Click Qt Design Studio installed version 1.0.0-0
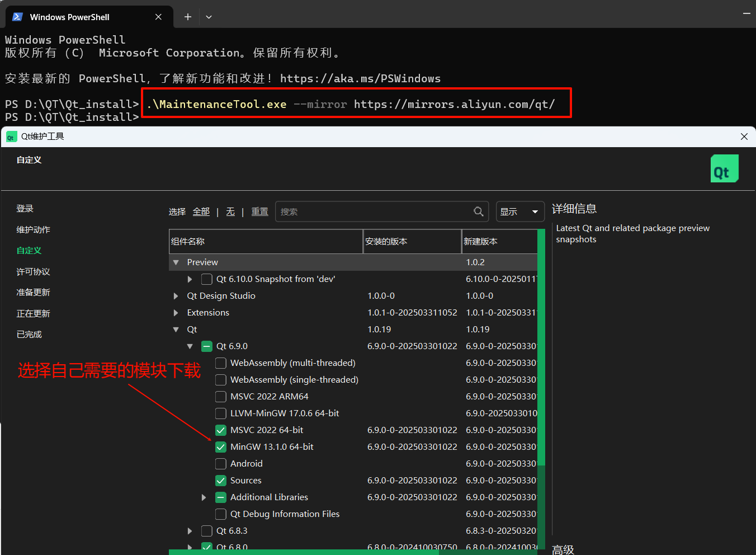 (x=381, y=296)
